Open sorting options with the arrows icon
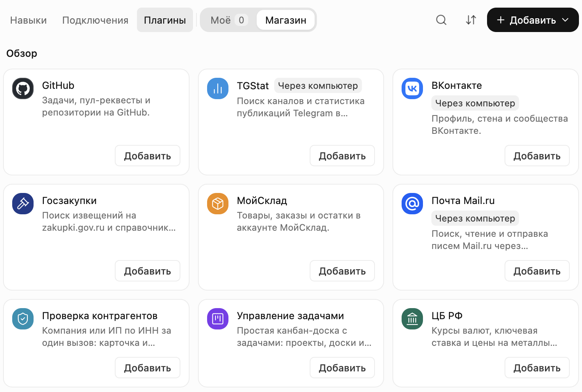Viewport: 582px width, 392px height. click(471, 20)
